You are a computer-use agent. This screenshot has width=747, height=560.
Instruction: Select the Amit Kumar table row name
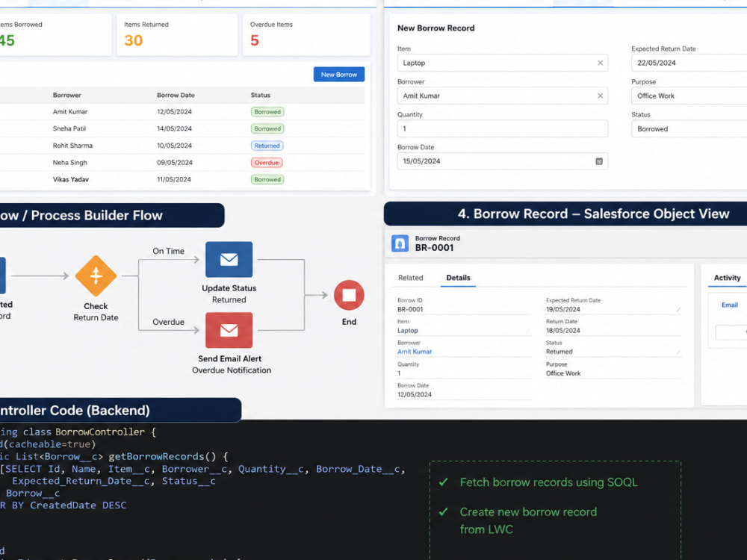(x=70, y=112)
